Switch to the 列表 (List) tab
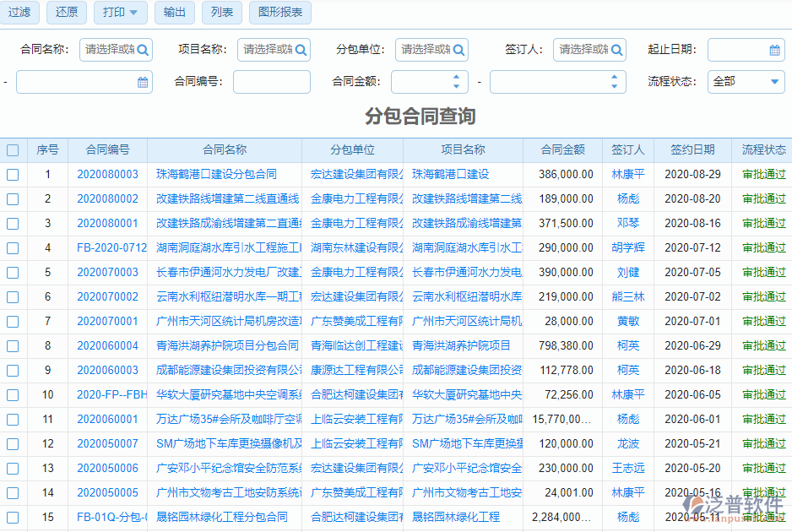Viewport: 792px width, 532px height. [x=221, y=13]
